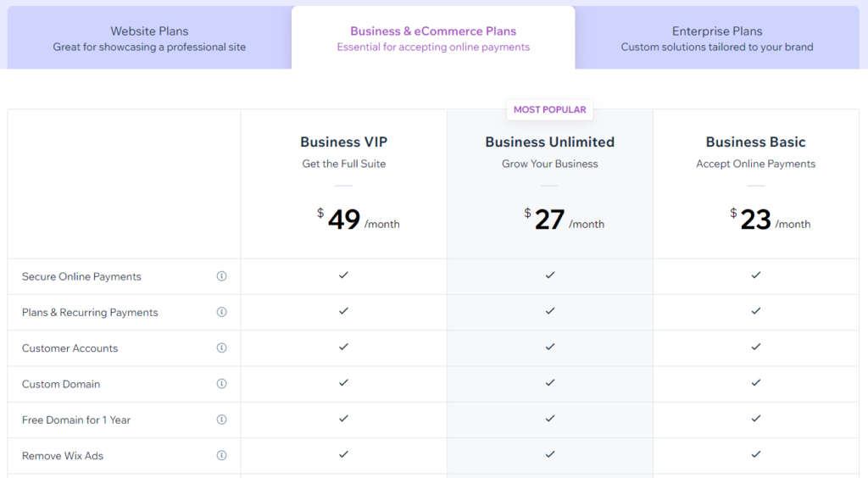Image resolution: width=868 pixels, height=478 pixels.
Task: Click the $23 per month price
Action: tap(770, 220)
